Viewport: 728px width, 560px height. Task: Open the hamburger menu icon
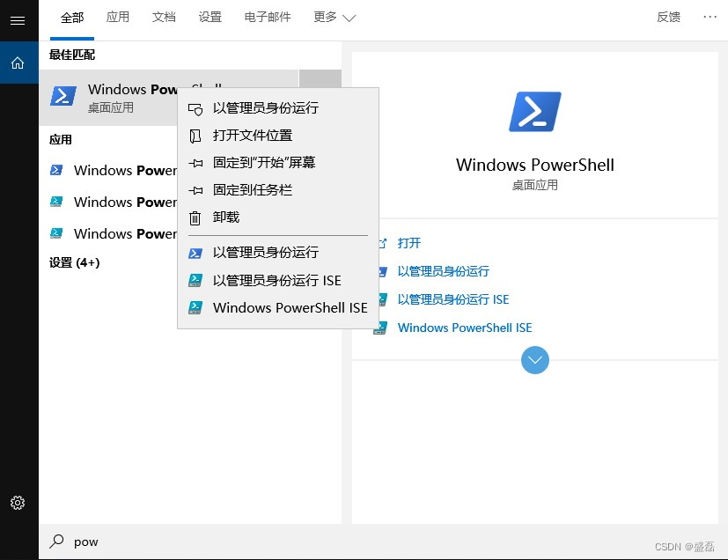[18, 20]
